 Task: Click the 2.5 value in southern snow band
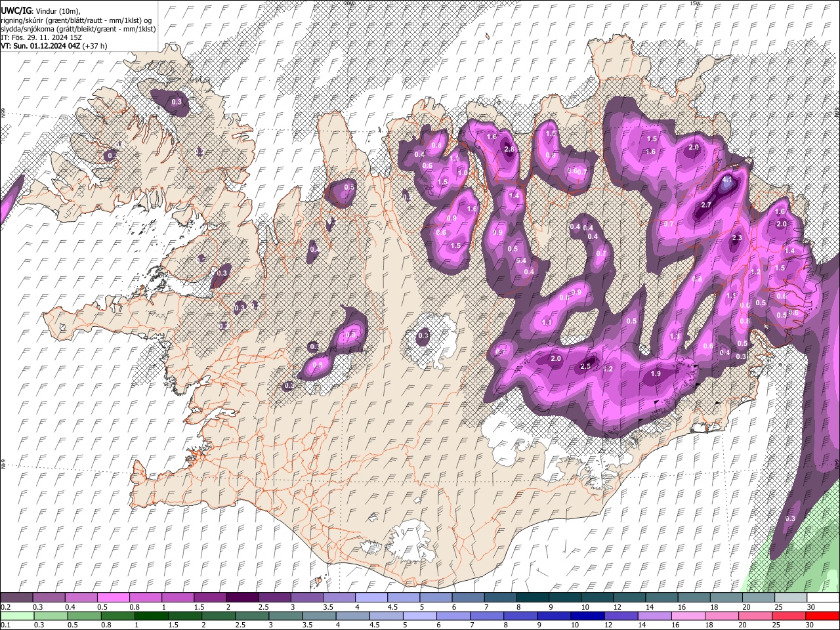[586, 366]
